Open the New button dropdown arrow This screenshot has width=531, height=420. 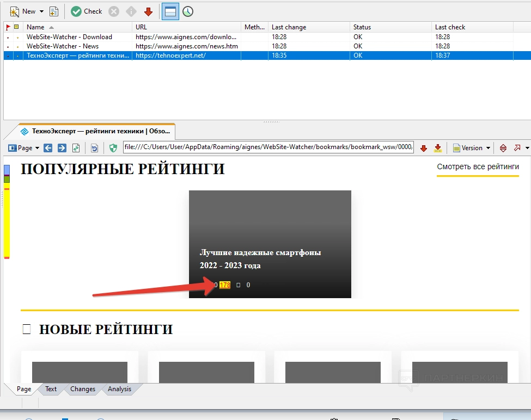pyautogui.click(x=41, y=11)
